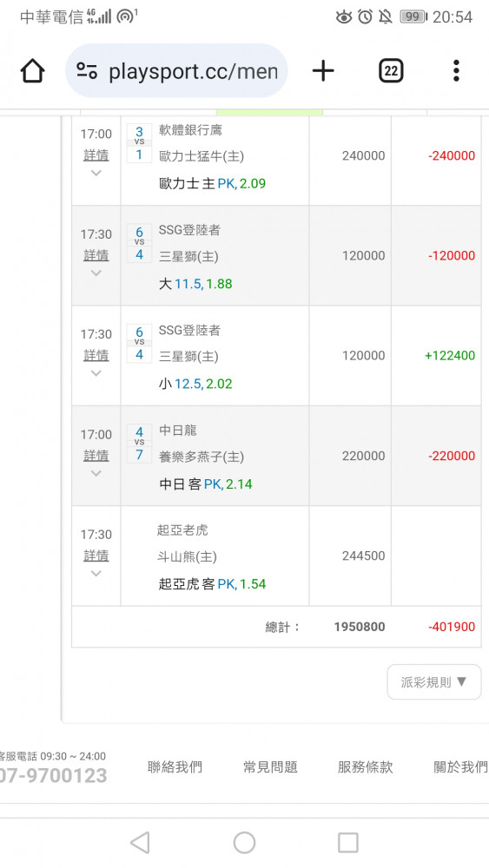Screen dimensions: 489x868
Task: Open 詳情 for the 軟體銀行鷹 game
Action: pos(96,155)
